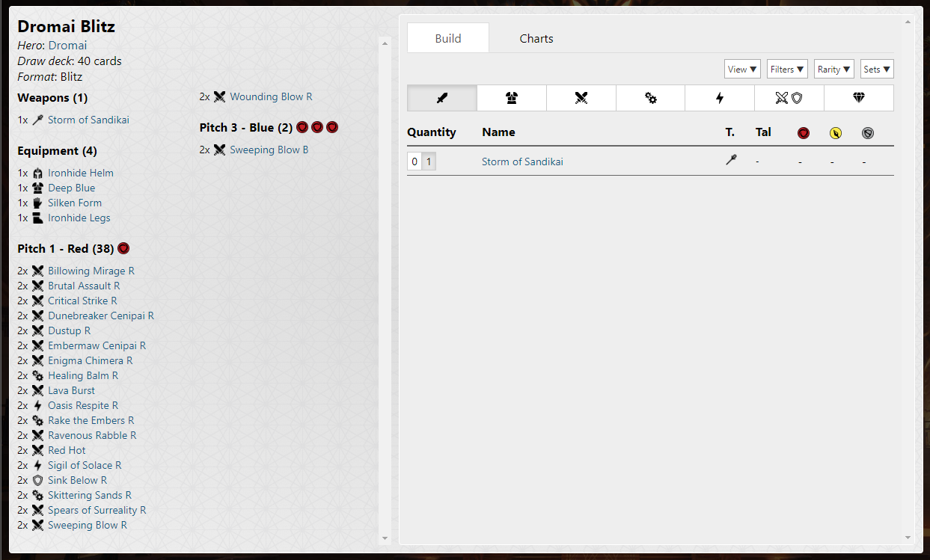Open the Rarity dropdown
930x560 pixels.
(834, 69)
